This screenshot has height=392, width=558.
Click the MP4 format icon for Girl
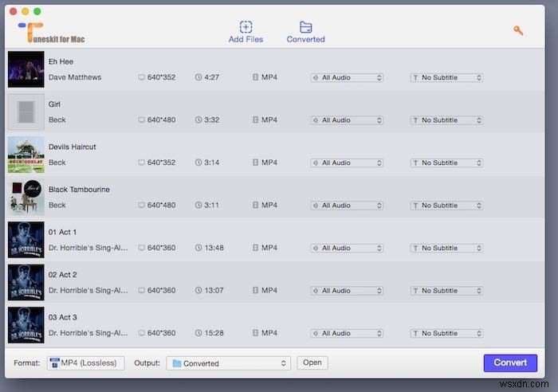255,120
